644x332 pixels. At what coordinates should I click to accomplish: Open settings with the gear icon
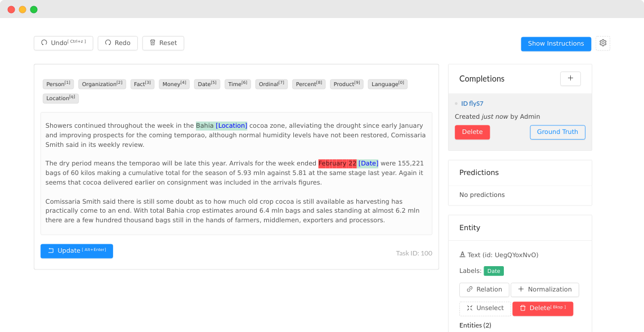(603, 43)
